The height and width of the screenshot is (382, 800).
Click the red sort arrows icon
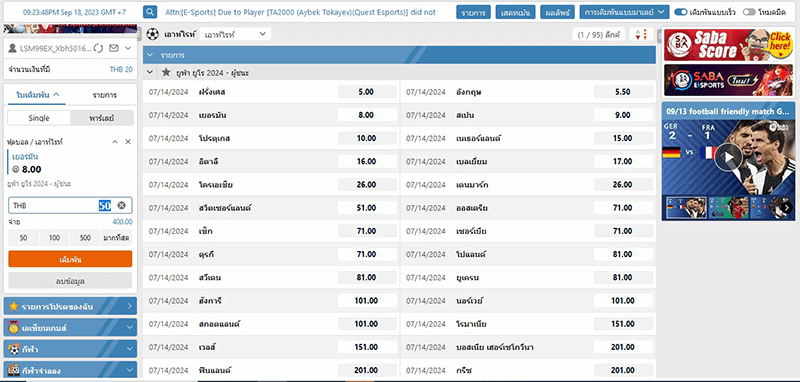[641, 35]
